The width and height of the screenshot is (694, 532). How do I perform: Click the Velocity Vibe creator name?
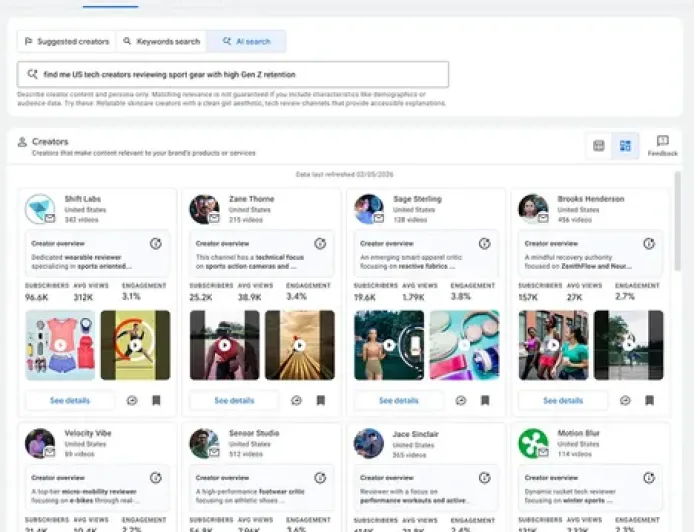click(x=88, y=433)
